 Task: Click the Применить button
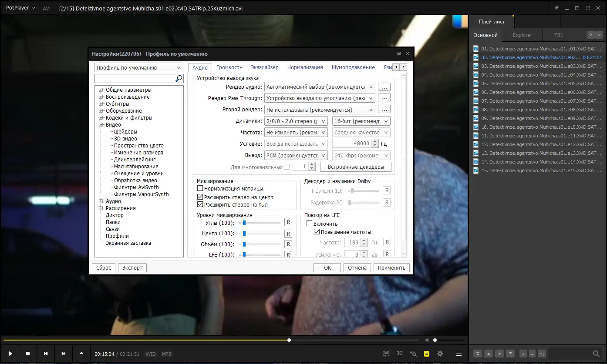tap(391, 268)
